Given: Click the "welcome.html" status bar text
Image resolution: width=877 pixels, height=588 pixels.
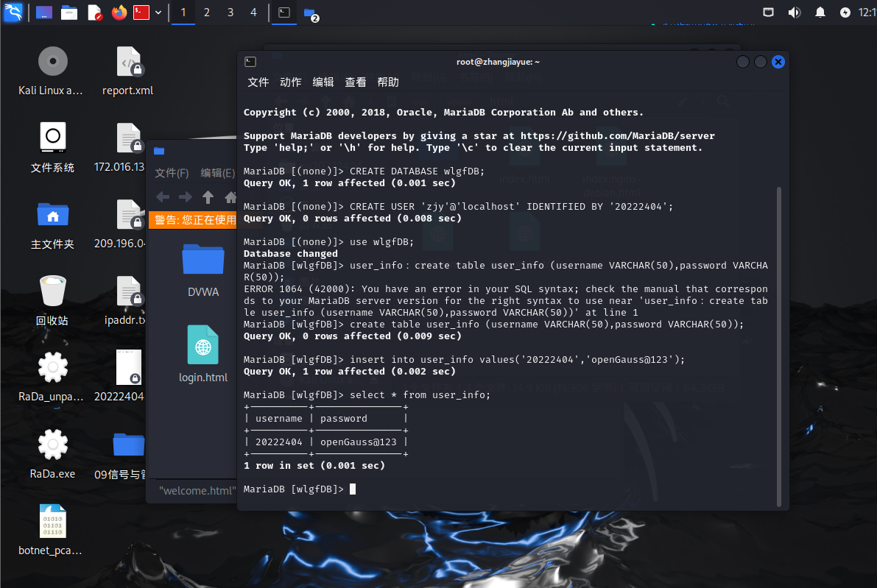Looking at the screenshot, I should [197, 491].
